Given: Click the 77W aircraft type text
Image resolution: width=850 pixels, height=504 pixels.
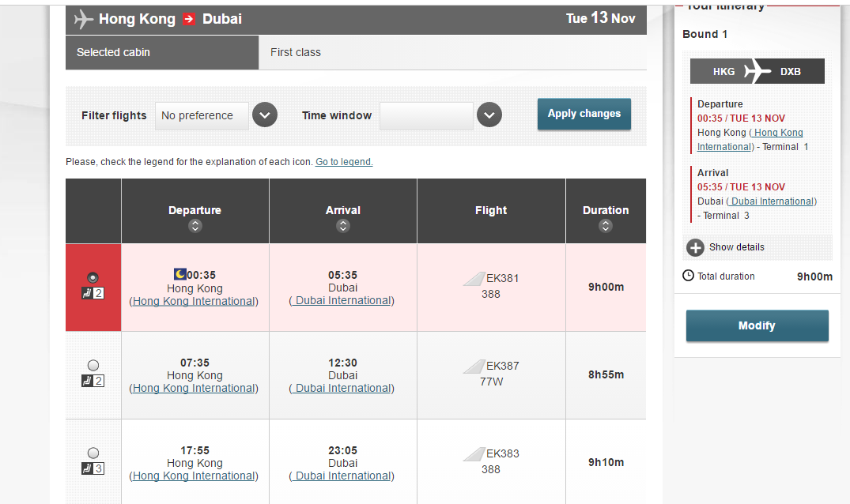Looking at the screenshot, I should [x=491, y=382].
